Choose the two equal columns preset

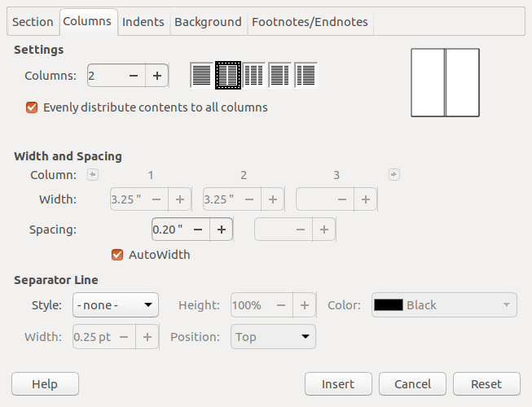click(x=227, y=76)
